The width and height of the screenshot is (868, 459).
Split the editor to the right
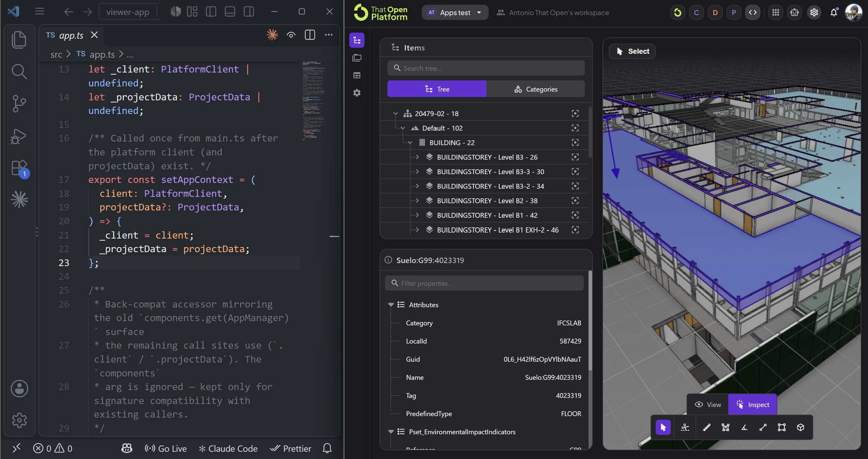(310, 35)
